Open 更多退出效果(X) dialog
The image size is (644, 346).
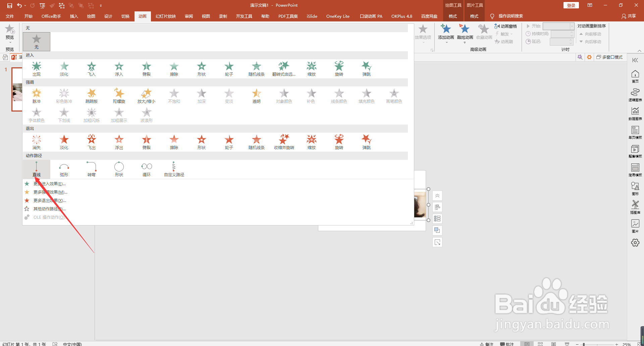pyautogui.click(x=50, y=200)
